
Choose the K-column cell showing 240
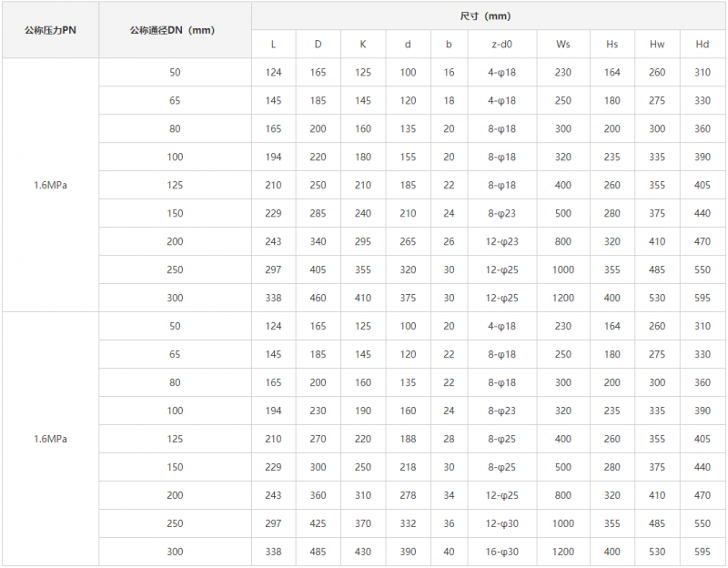(x=363, y=213)
